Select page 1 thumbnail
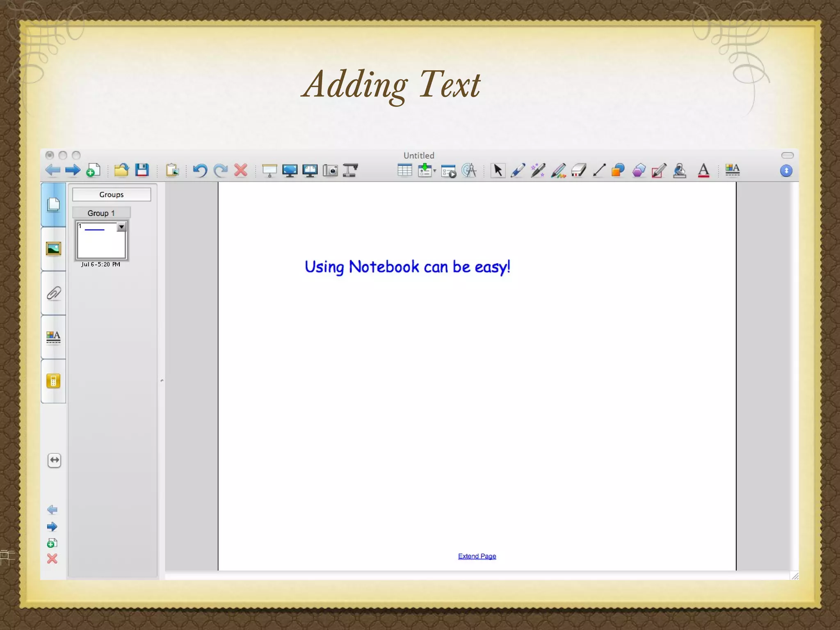Image resolution: width=840 pixels, height=630 pixels. click(101, 240)
